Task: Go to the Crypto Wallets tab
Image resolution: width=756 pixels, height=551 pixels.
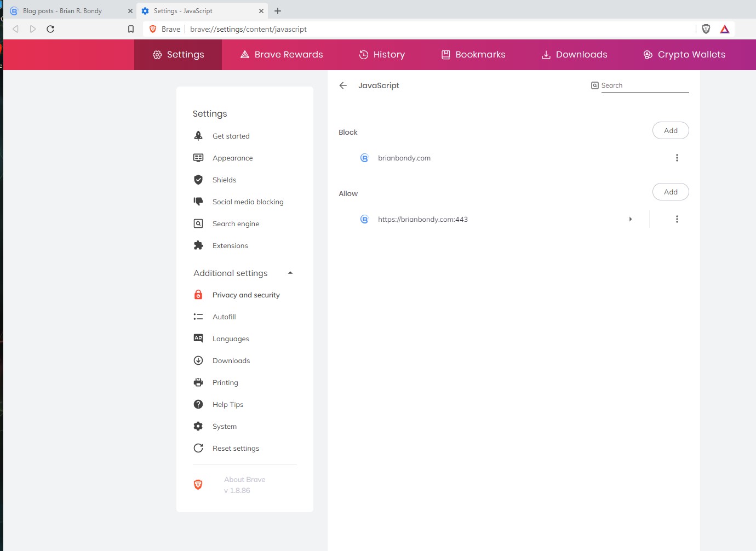Action: click(x=684, y=55)
